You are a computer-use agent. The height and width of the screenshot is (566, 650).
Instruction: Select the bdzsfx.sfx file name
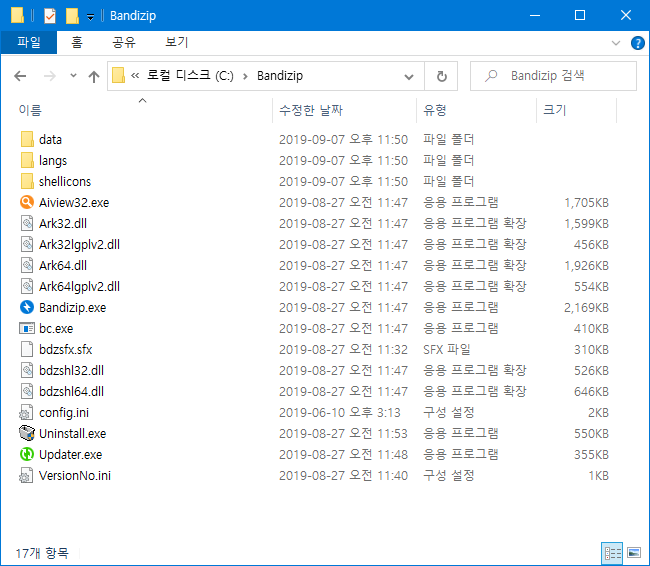65,350
